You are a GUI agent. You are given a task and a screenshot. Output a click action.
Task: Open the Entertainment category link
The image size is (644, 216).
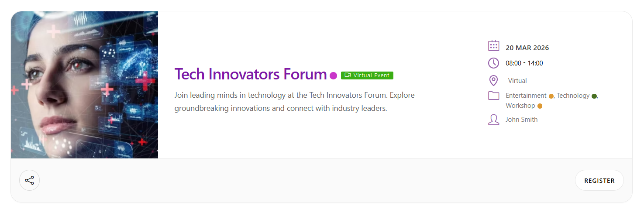(x=526, y=96)
